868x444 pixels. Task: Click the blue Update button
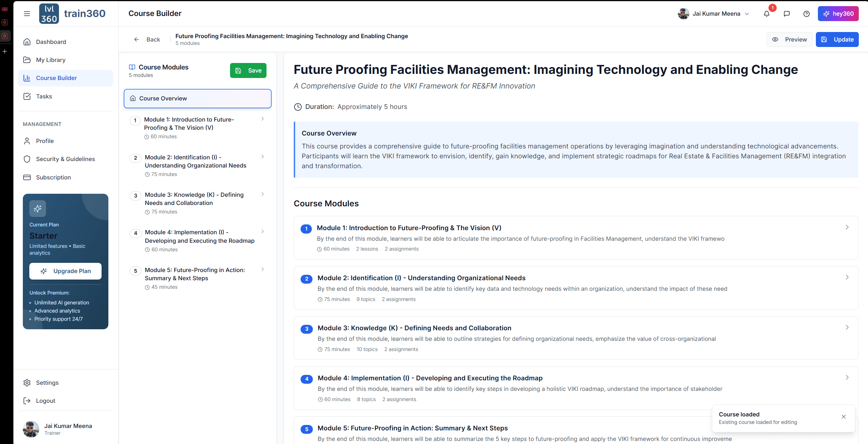tap(837, 39)
